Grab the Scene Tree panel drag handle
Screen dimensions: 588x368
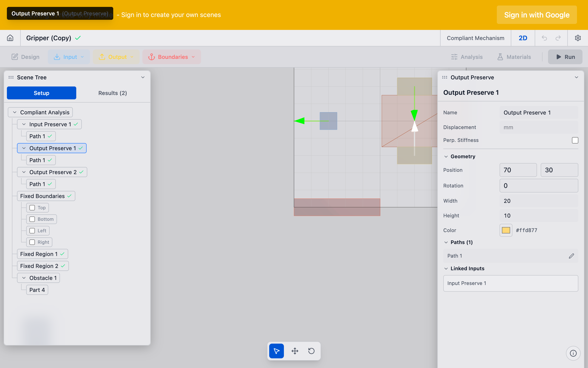pyautogui.click(x=11, y=78)
